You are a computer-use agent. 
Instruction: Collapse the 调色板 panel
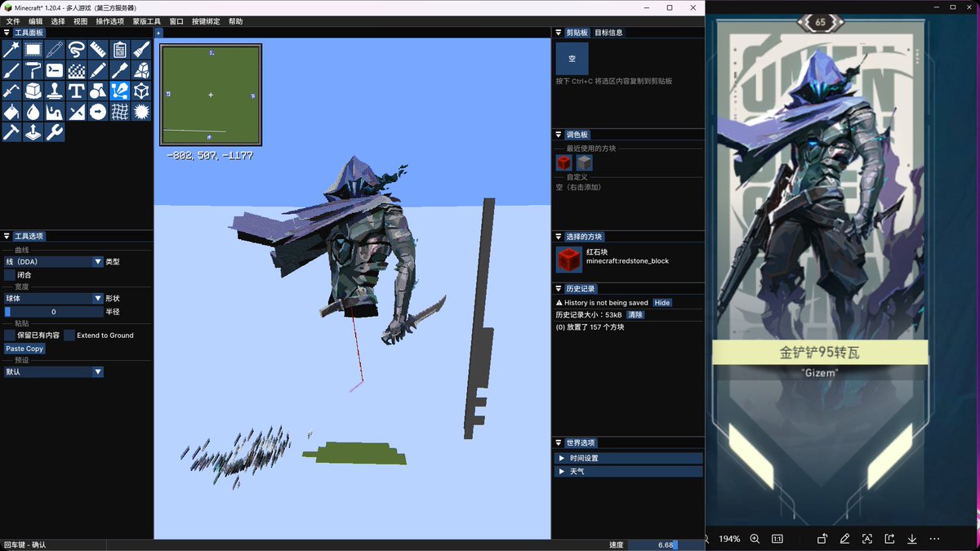pos(558,135)
